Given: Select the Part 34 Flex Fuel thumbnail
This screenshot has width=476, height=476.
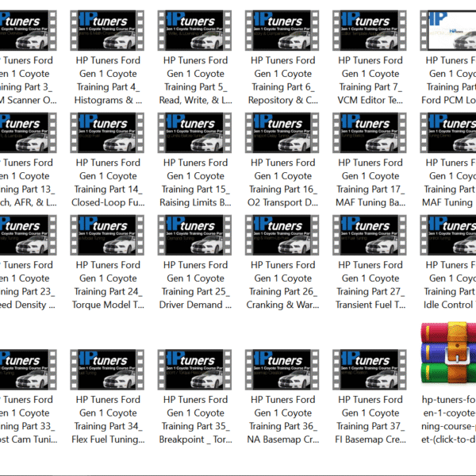Looking at the screenshot, I should (x=107, y=370).
